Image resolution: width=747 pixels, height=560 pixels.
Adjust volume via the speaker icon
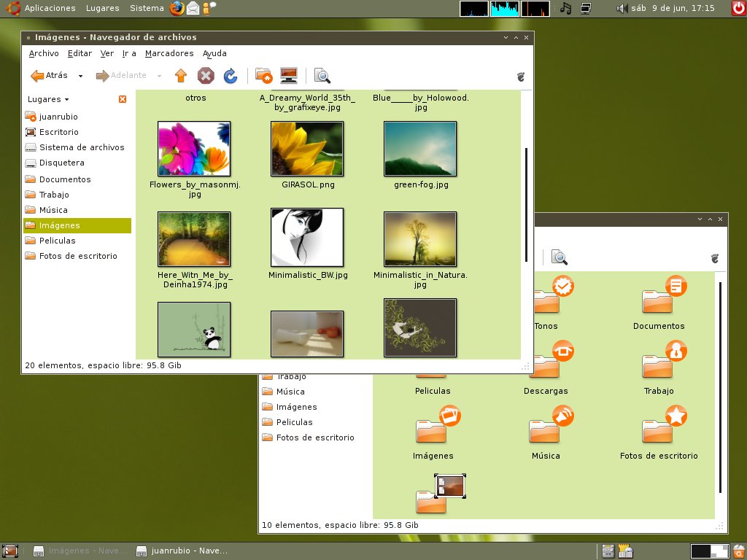pos(622,8)
